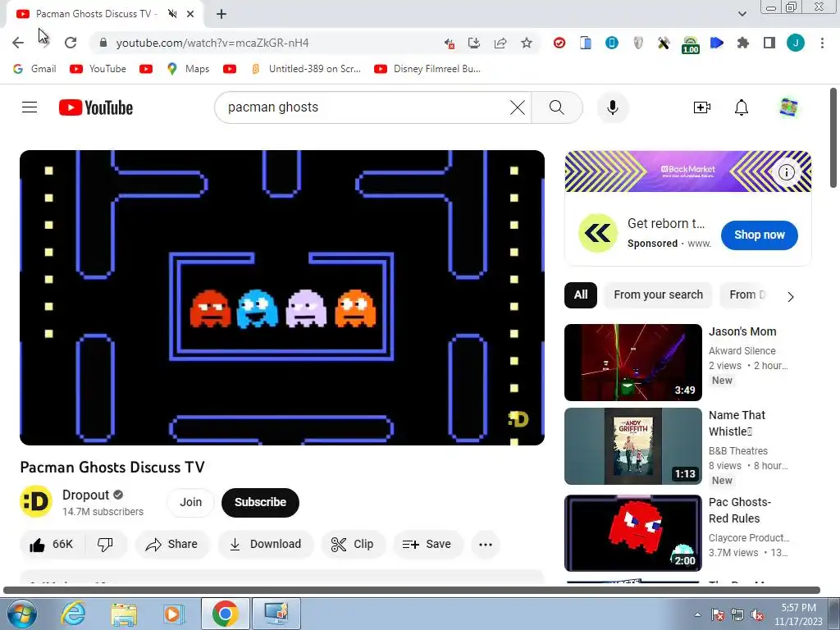Open the Name That Whistle video thumbnail
840x630 pixels.
tap(633, 446)
